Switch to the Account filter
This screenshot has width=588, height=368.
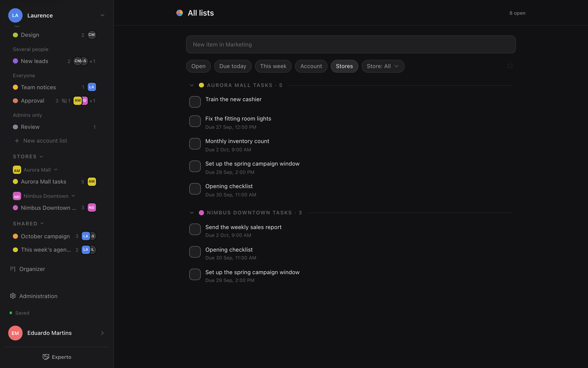pos(311,66)
